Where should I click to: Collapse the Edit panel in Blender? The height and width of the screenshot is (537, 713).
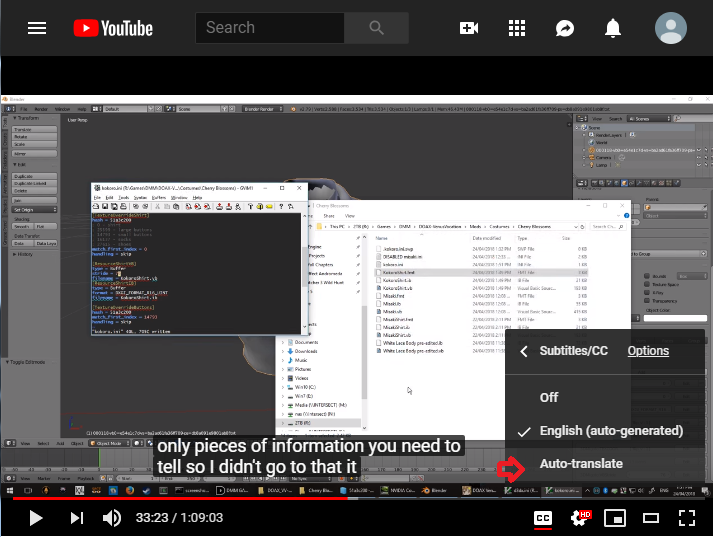pos(20,165)
